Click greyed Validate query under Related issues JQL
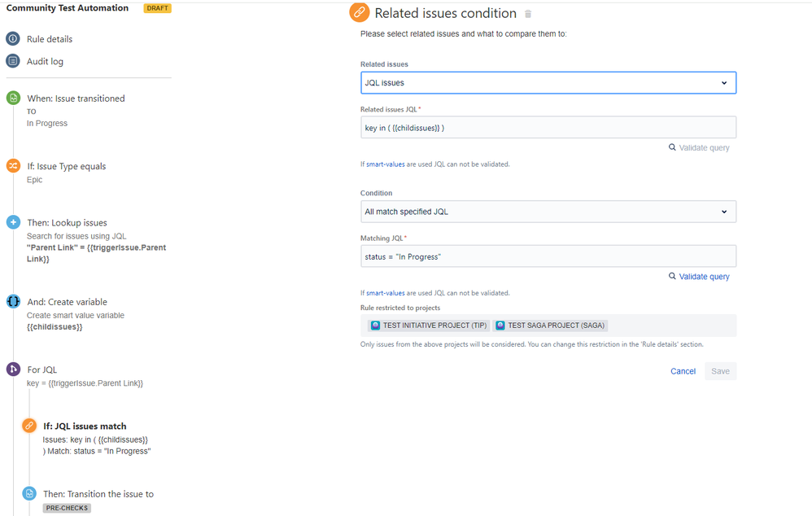The height and width of the screenshot is (516, 812). [x=705, y=147]
